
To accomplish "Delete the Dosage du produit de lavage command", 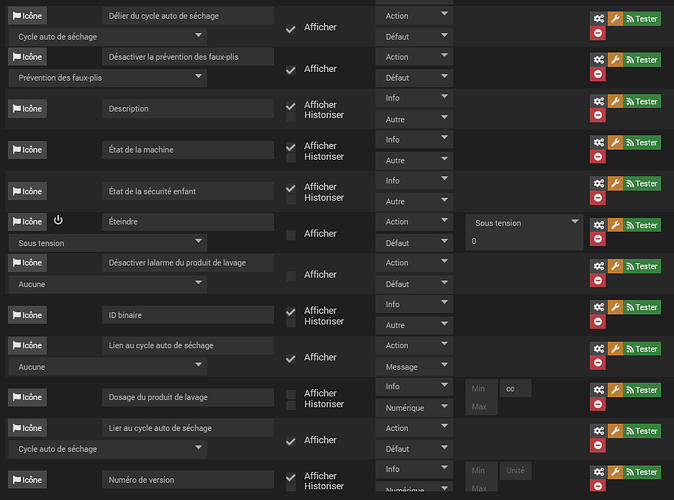I will [x=597, y=404].
